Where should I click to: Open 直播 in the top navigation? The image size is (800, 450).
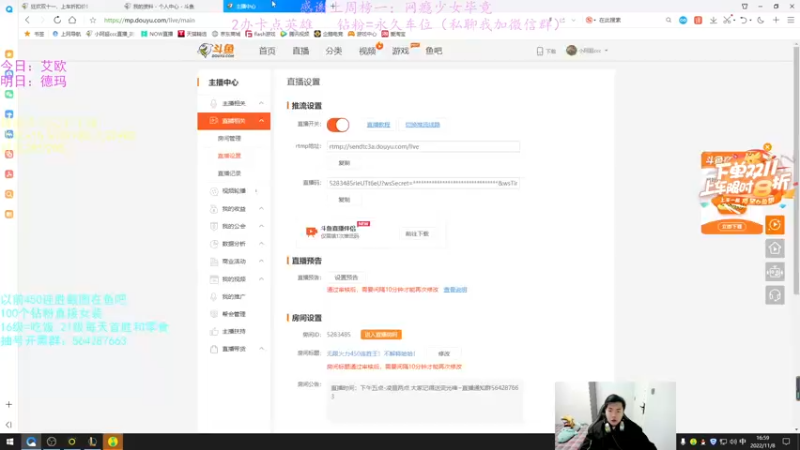point(301,51)
